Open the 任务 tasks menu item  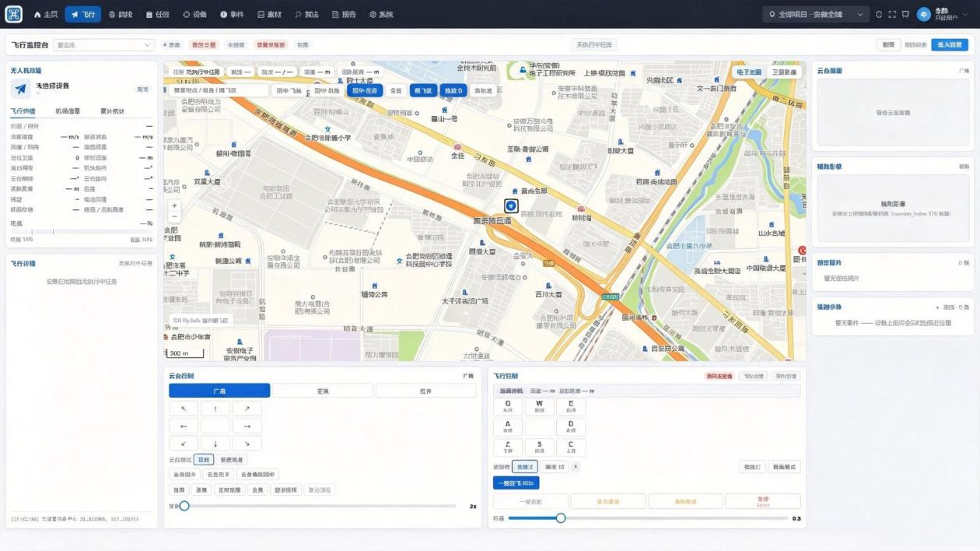coord(157,14)
